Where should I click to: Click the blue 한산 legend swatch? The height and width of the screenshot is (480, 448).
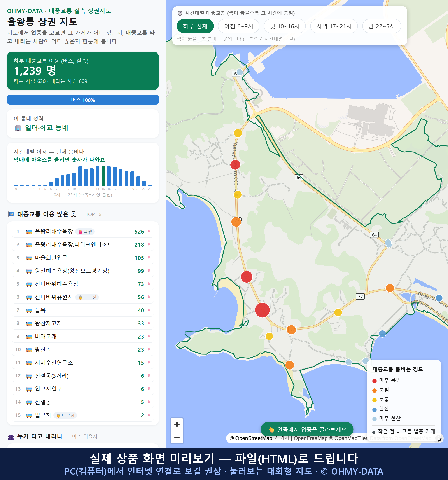(x=374, y=410)
